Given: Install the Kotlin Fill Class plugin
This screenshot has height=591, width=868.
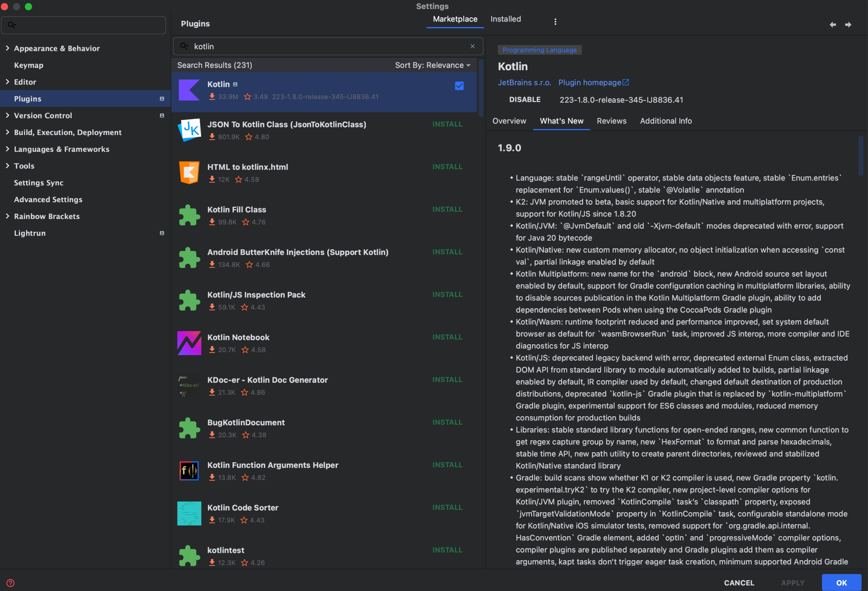Looking at the screenshot, I should (x=447, y=209).
